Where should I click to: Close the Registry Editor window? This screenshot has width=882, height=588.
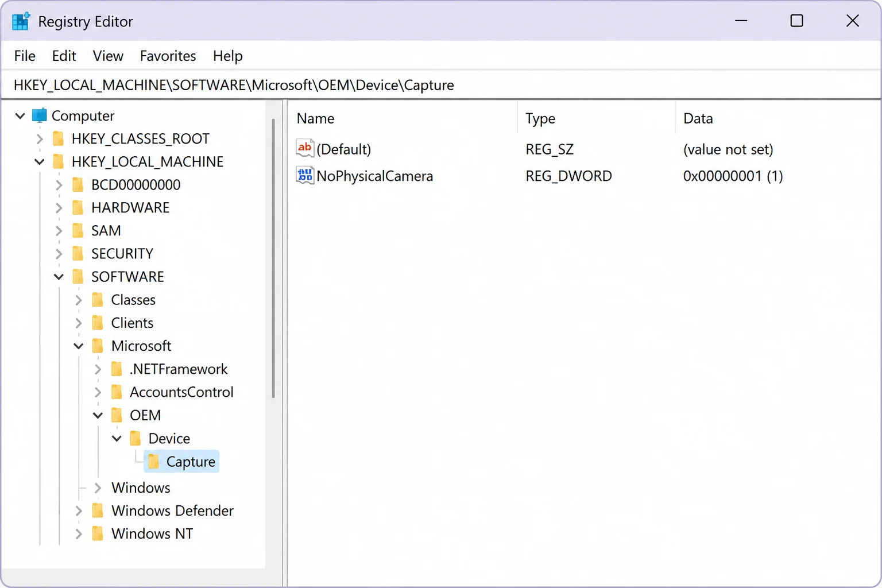point(853,21)
